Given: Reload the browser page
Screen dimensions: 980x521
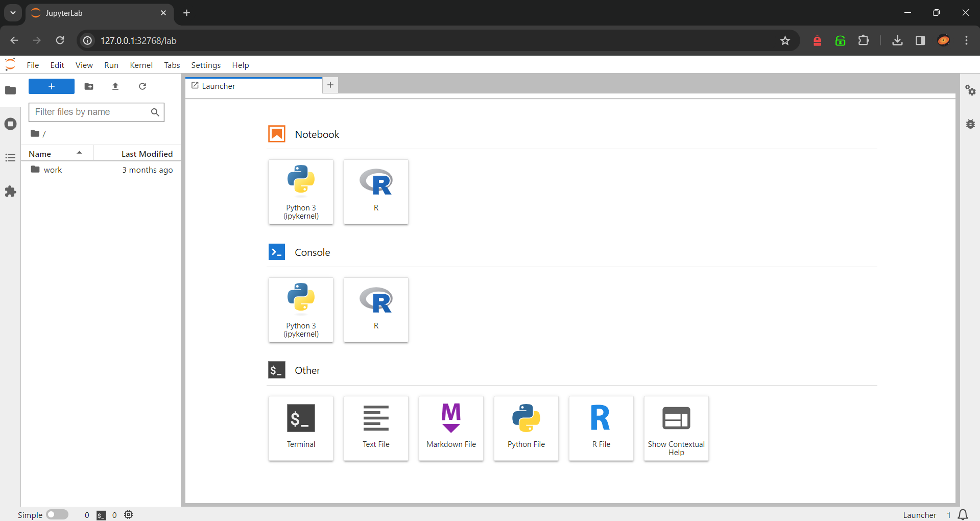Looking at the screenshot, I should (60, 40).
